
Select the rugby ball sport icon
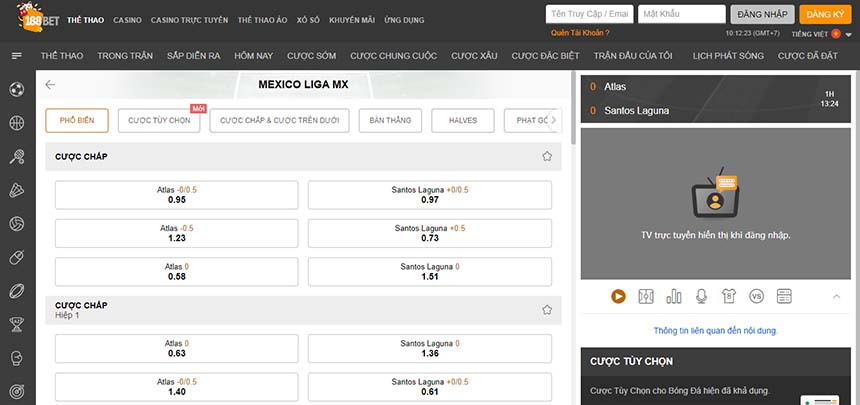(x=17, y=291)
